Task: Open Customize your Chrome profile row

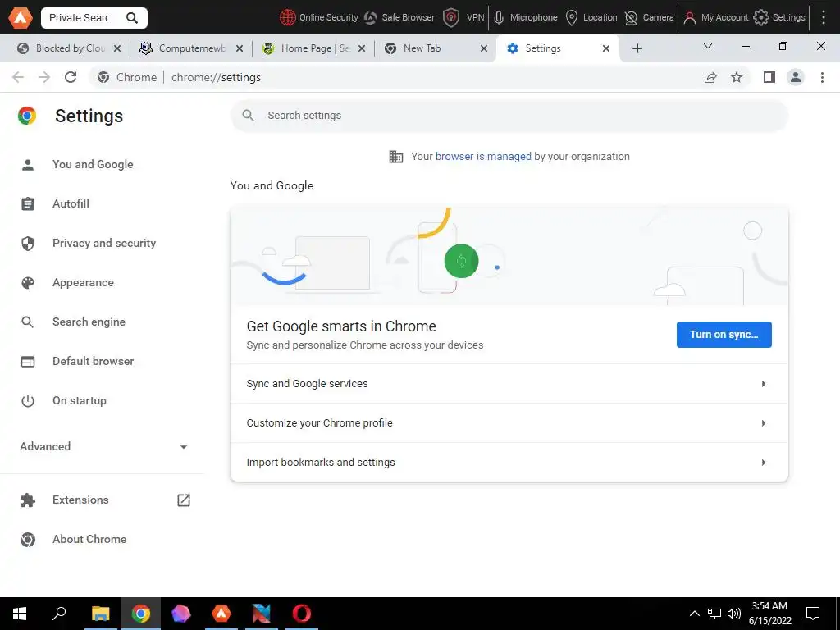Action: tap(509, 422)
